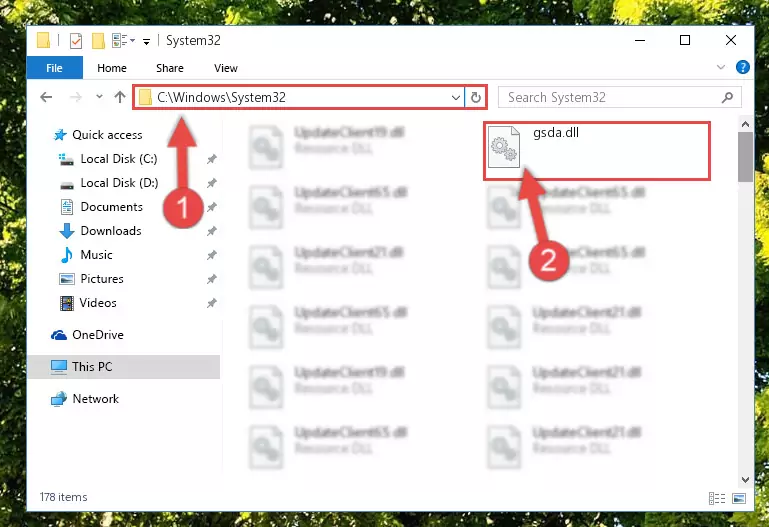Click the pin icon beside Local Disk (C:)
The height and width of the screenshot is (527, 769).
click(211, 159)
